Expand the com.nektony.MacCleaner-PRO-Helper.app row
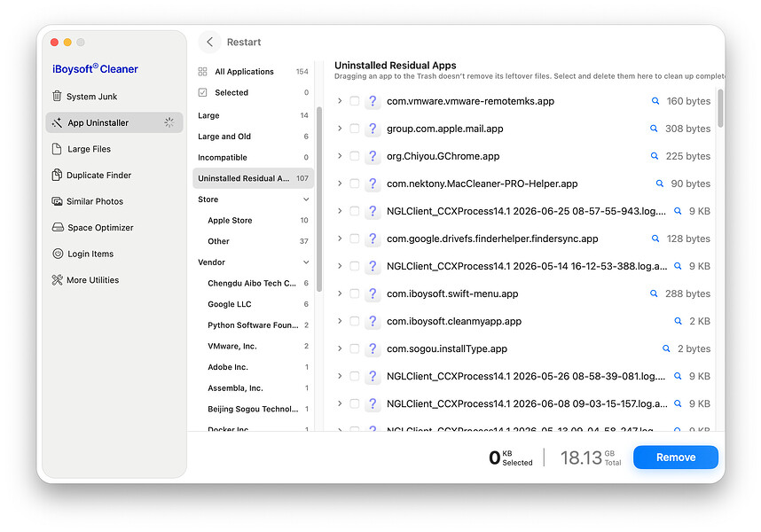Screen dimensions: 761x532 pos(340,184)
